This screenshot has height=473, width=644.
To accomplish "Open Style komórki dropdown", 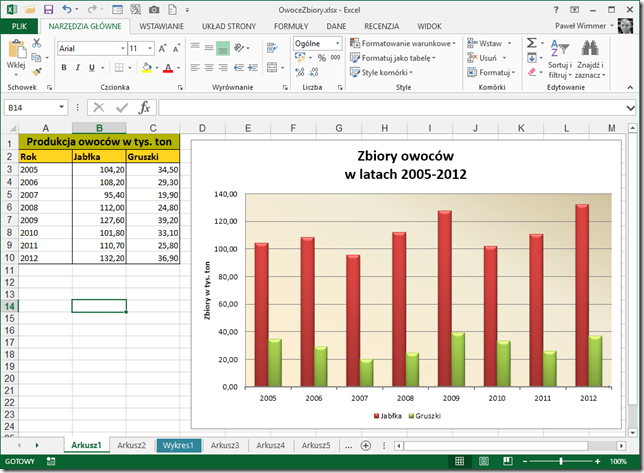I will (x=381, y=72).
